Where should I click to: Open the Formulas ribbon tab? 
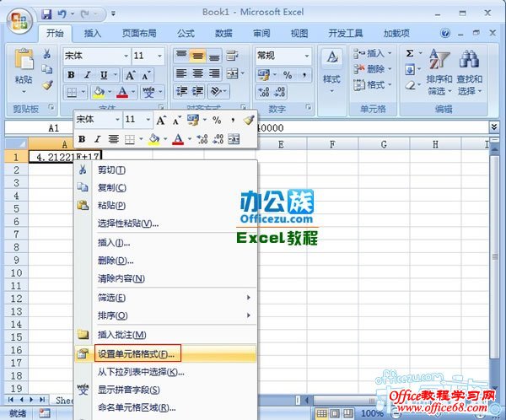[x=186, y=33]
